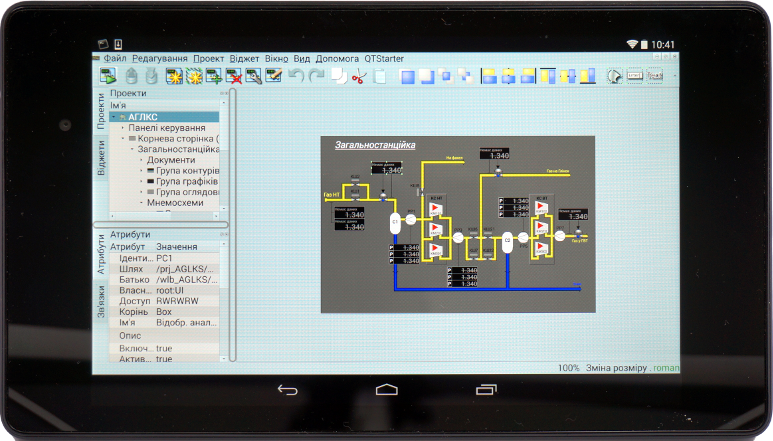Image resolution: width=773 pixels, height=441 pixels.
Task: Click the Загальностанційка mnemonic scheme canvas
Action: click(x=456, y=224)
